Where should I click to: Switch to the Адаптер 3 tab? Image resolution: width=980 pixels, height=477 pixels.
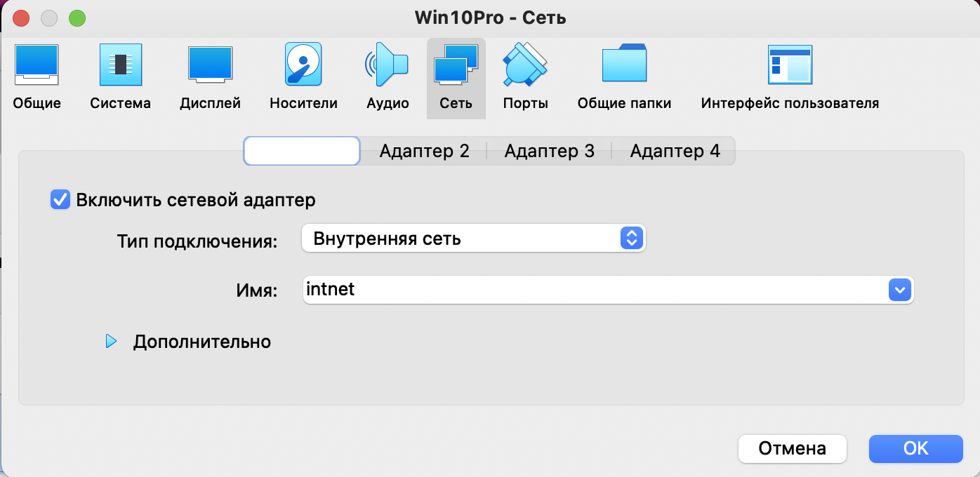pyautogui.click(x=549, y=151)
